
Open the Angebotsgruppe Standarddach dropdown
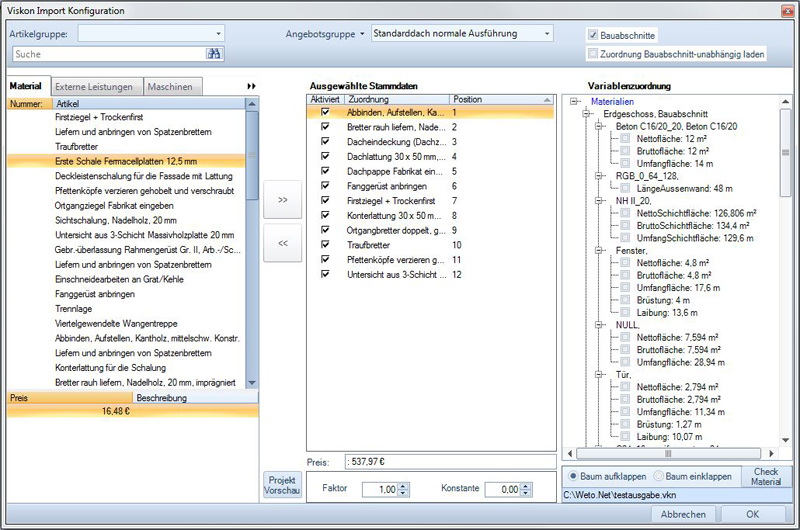(547, 34)
